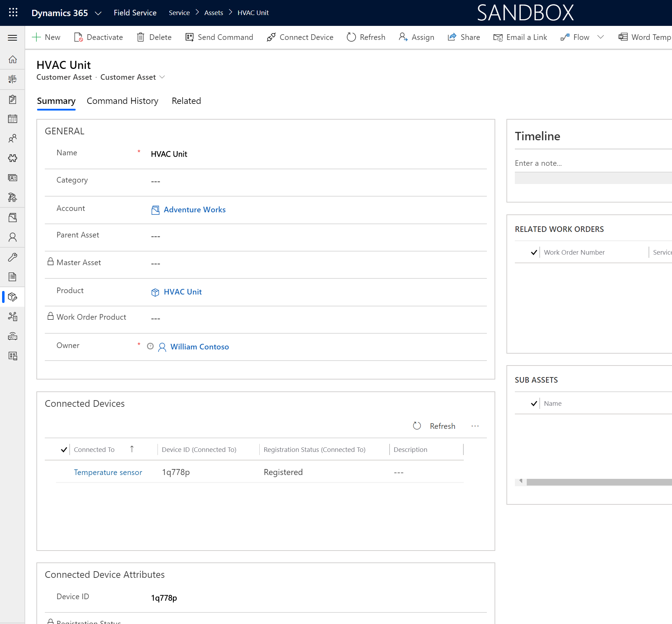The image size is (672, 624).
Task: Click the Service breadcrumb
Action: [179, 13]
